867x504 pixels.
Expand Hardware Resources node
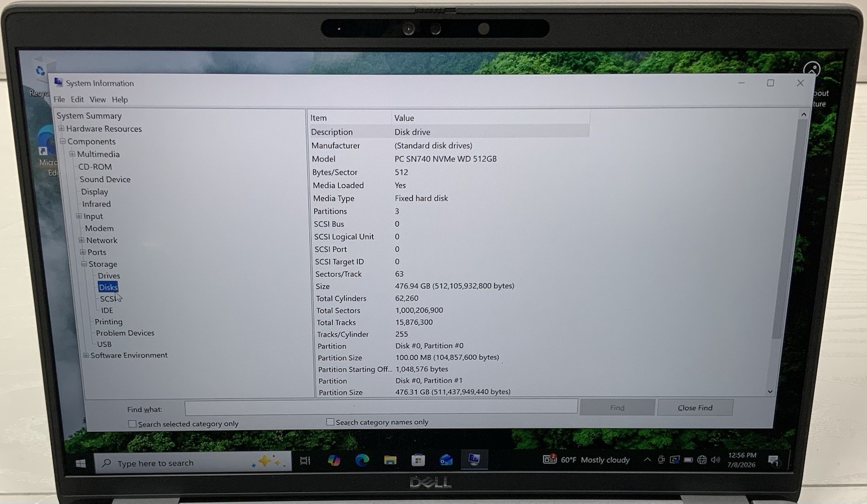point(61,128)
